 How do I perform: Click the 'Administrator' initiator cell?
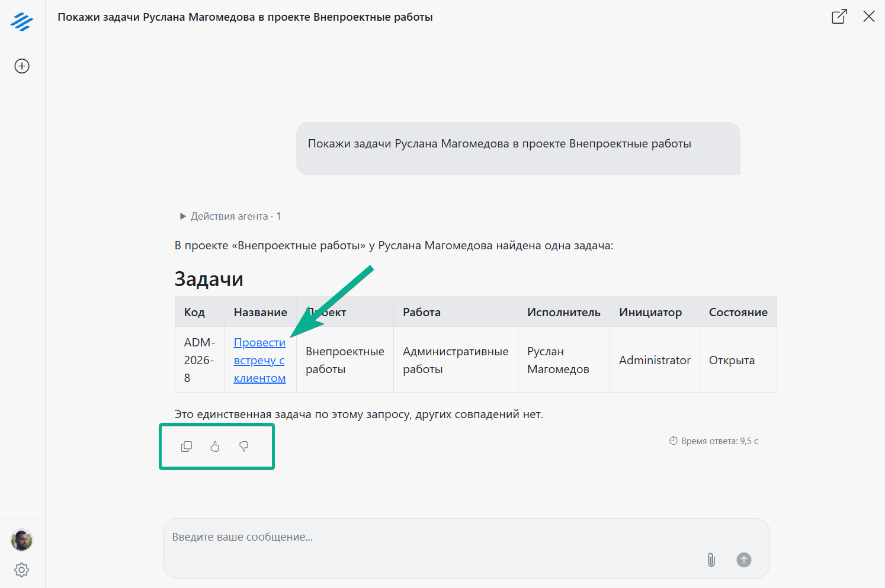(x=655, y=360)
